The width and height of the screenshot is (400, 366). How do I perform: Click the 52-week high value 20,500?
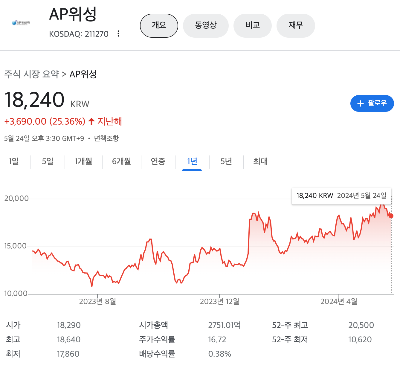point(361,325)
